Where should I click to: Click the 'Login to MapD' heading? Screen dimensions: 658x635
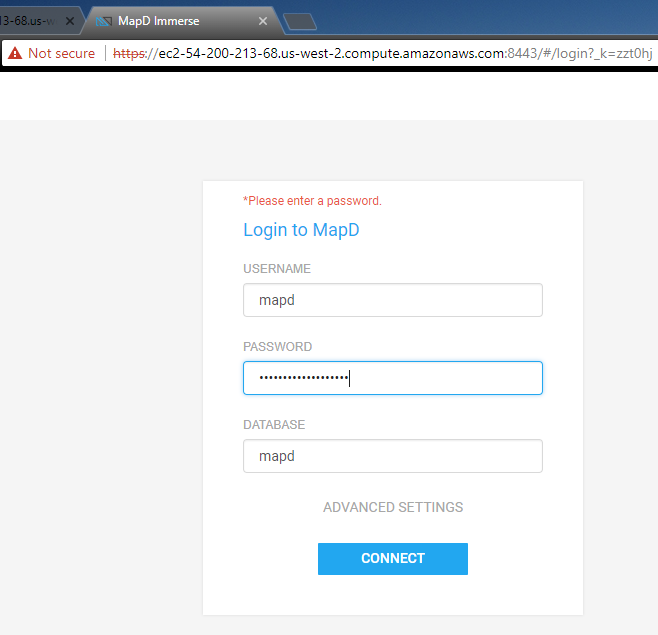[x=301, y=230]
